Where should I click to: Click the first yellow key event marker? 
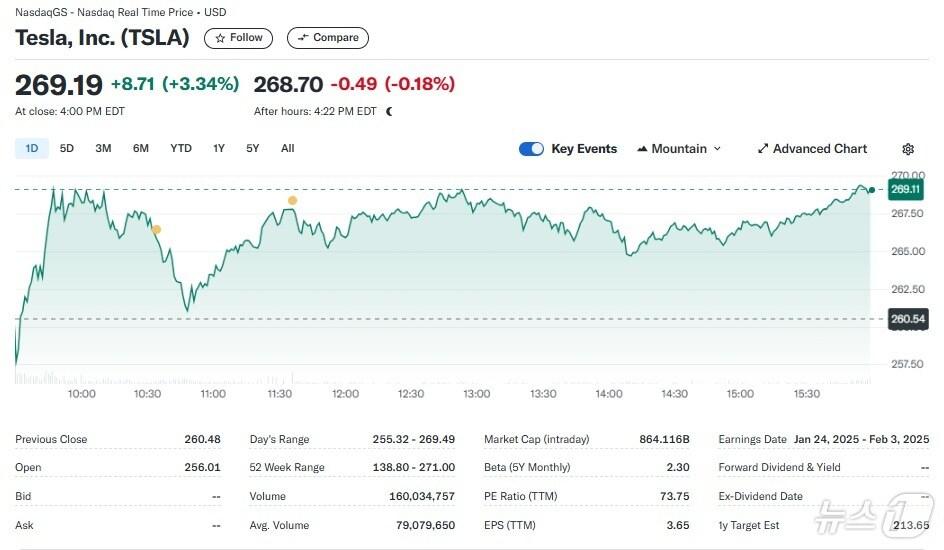pyautogui.click(x=156, y=230)
